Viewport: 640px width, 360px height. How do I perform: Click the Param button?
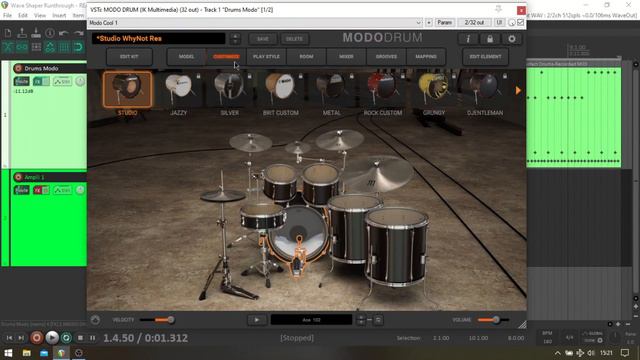444,22
